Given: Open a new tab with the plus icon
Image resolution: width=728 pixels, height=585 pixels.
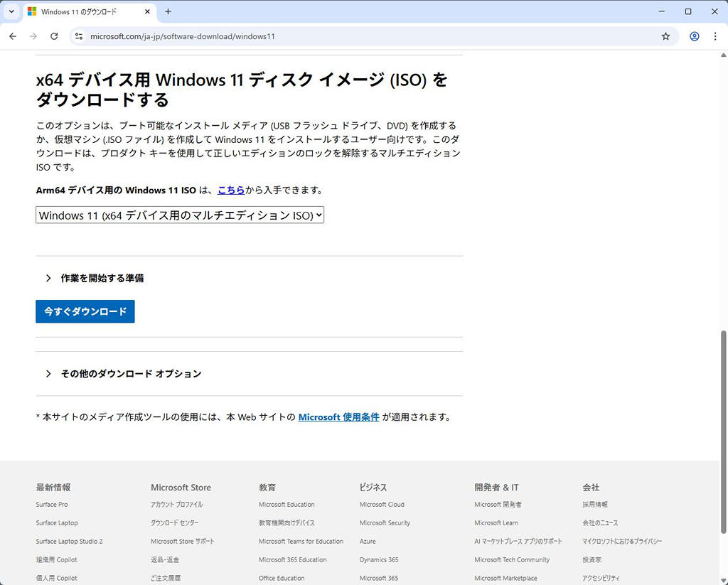Looking at the screenshot, I should [168, 11].
